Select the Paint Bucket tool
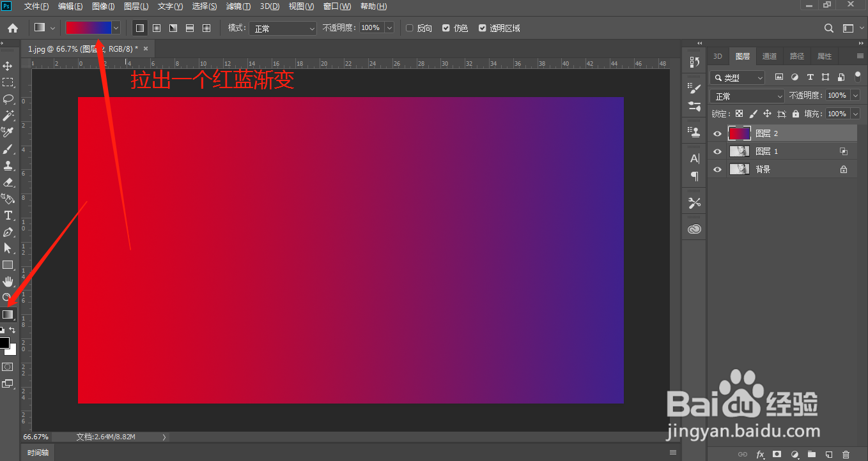The width and height of the screenshot is (868, 461). pos(8,199)
